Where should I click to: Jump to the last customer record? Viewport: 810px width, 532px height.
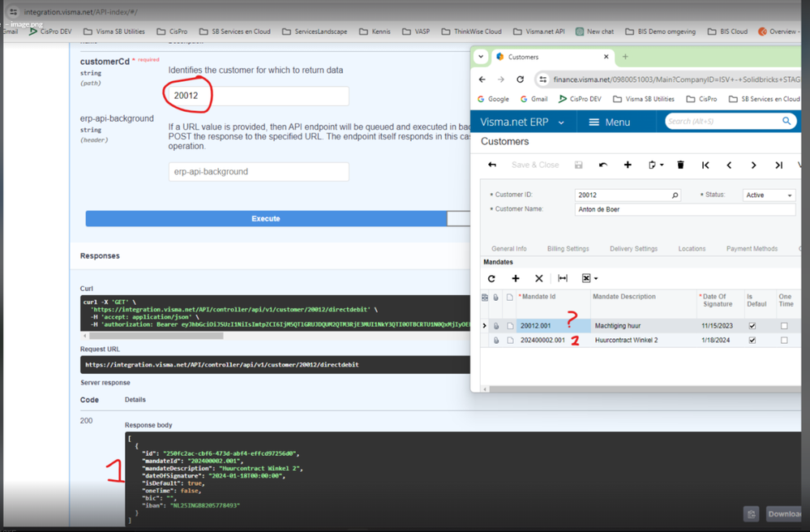click(778, 165)
